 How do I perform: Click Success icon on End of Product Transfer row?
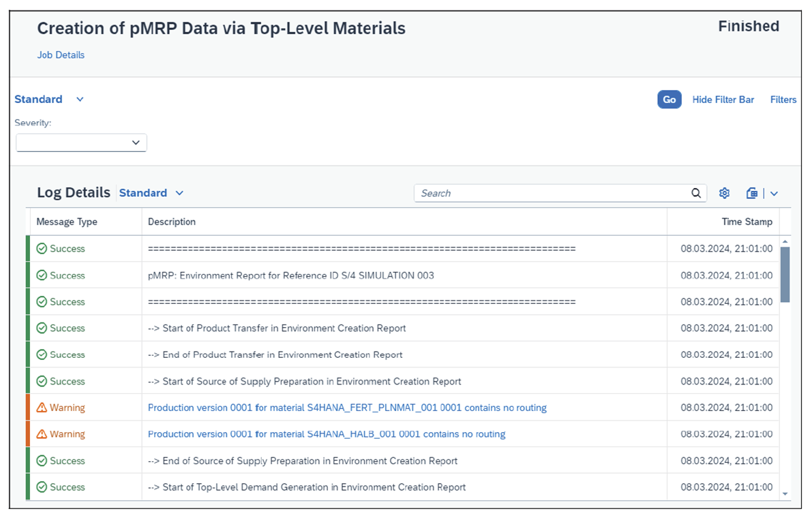[x=42, y=354]
